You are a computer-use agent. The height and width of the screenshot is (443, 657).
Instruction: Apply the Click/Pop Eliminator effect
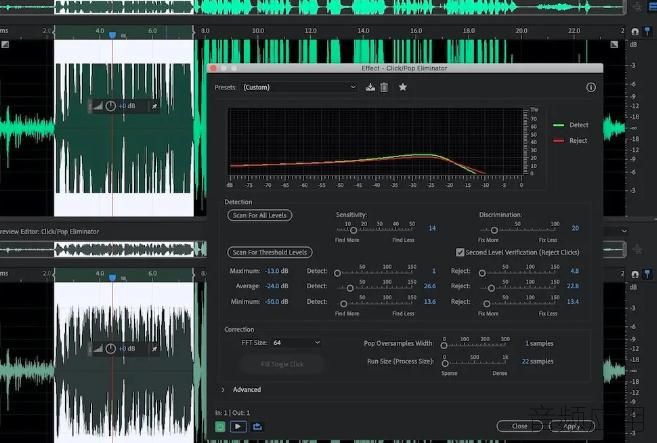click(572, 426)
